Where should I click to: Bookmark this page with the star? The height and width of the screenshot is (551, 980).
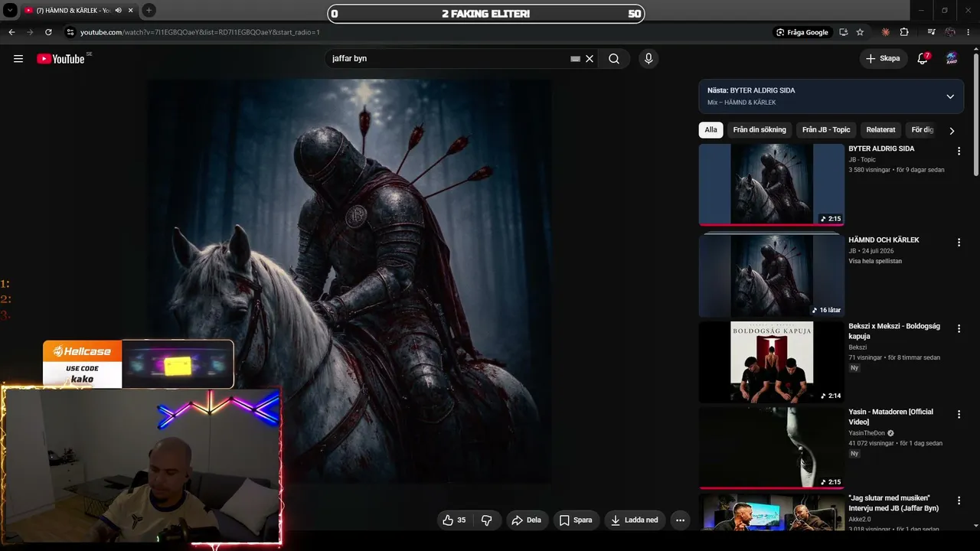(860, 32)
